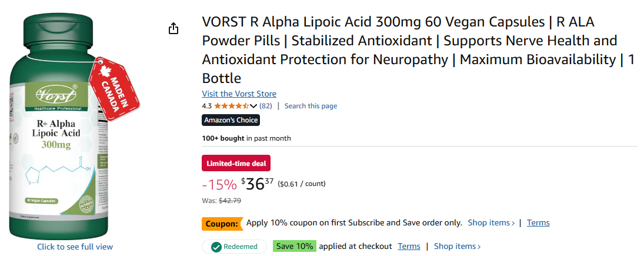The image size is (644, 256).
Task: Visit the Vorst Store
Action: (239, 94)
